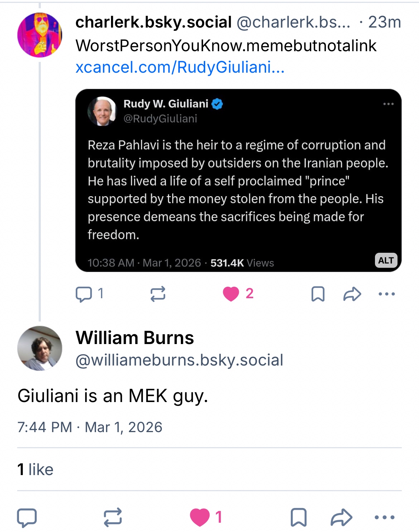Repost William Burns' post
Screen dimensions: 419x532
(x=113, y=517)
